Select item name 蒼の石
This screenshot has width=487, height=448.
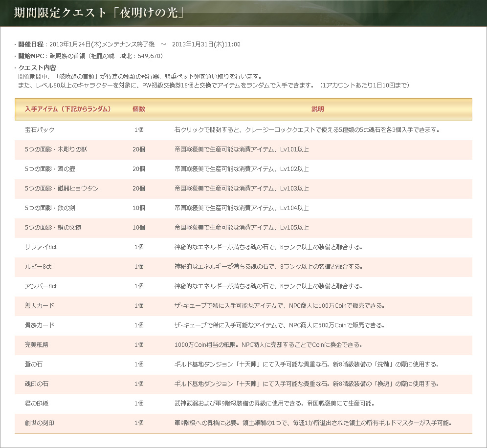point(34,364)
